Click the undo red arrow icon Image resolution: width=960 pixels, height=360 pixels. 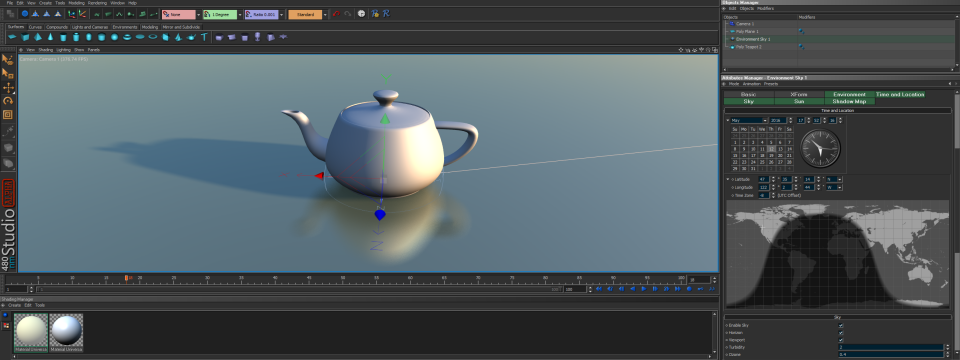coord(336,13)
